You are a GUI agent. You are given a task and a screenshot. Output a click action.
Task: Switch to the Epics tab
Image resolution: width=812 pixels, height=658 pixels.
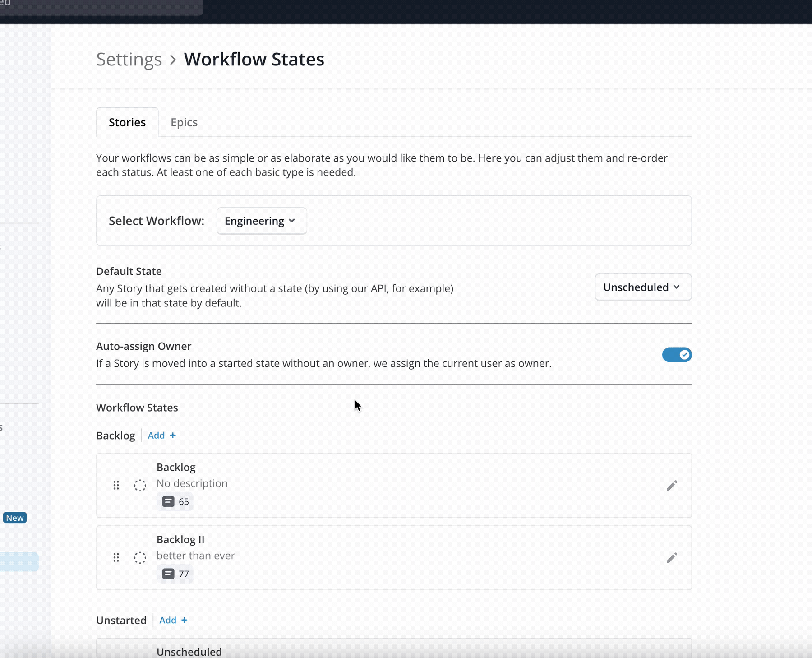[x=184, y=122]
